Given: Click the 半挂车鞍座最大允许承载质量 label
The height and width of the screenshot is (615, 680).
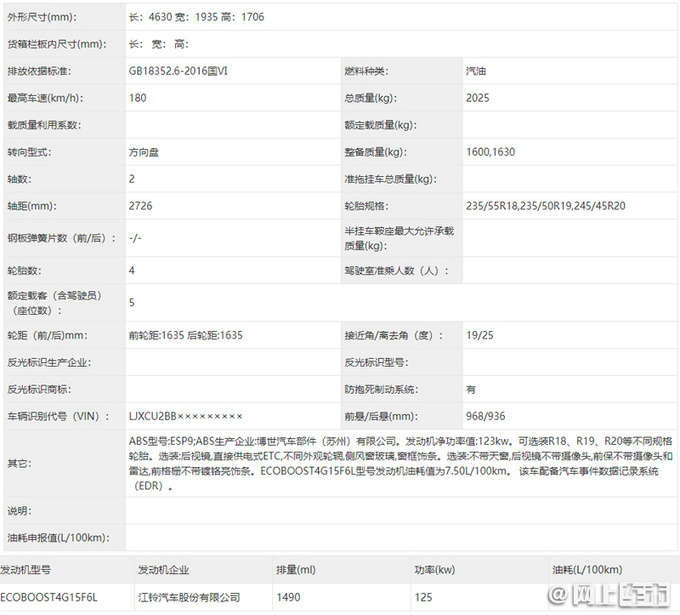Looking at the screenshot, I should [399, 238].
